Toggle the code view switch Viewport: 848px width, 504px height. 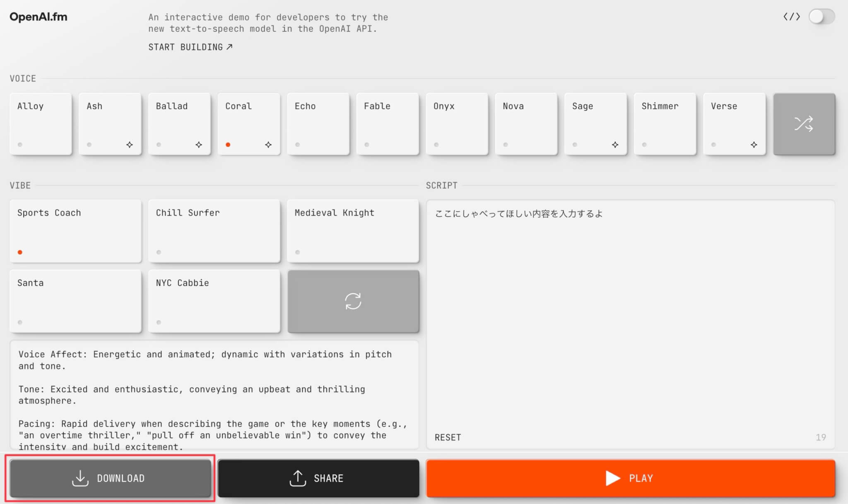[x=821, y=17]
